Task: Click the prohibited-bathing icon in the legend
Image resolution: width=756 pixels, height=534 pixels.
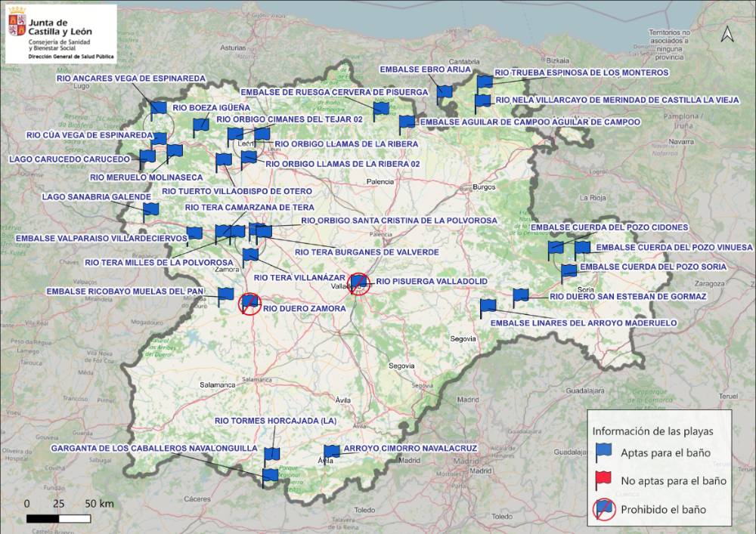Action: pyautogui.click(x=604, y=509)
